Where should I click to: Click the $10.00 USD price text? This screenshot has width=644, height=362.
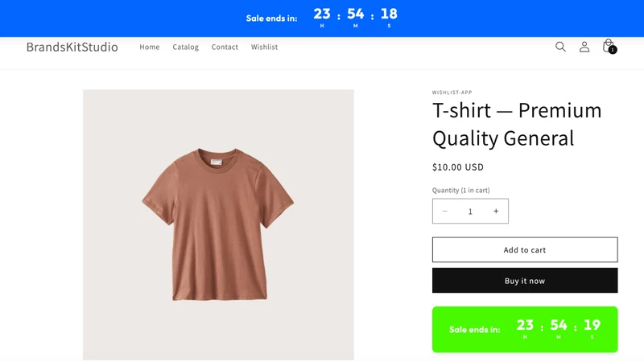[x=458, y=167]
